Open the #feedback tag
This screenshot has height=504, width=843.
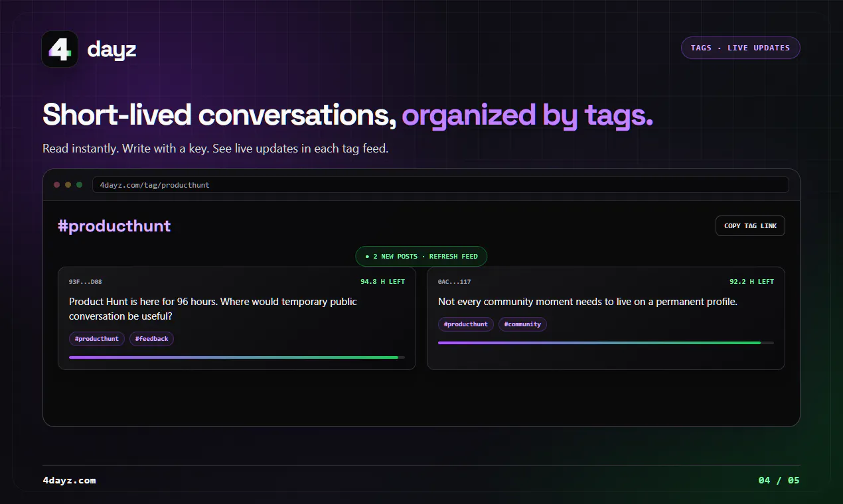(x=151, y=339)
